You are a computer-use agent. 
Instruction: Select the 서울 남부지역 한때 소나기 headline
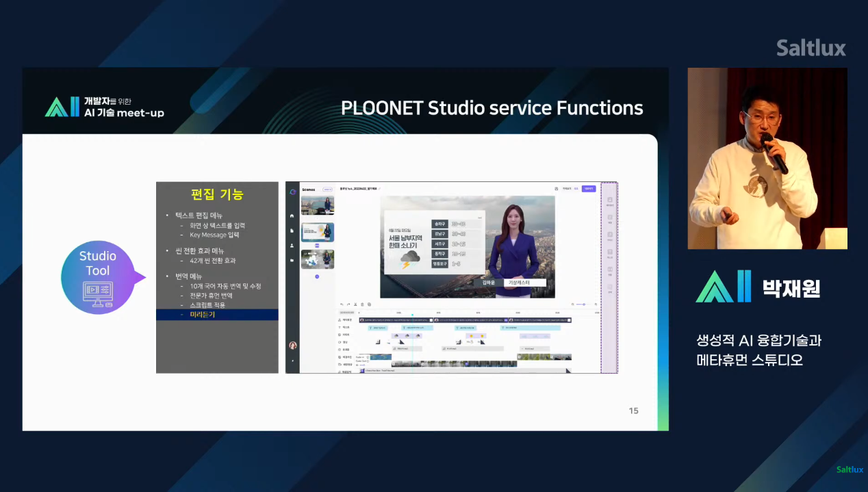coord(406,242)
